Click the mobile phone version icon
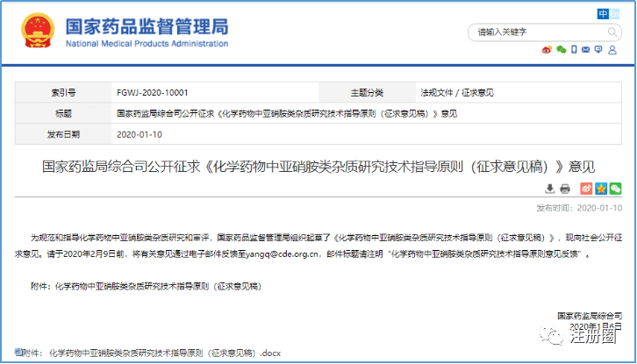637x364 pixels. pos(575,50)
